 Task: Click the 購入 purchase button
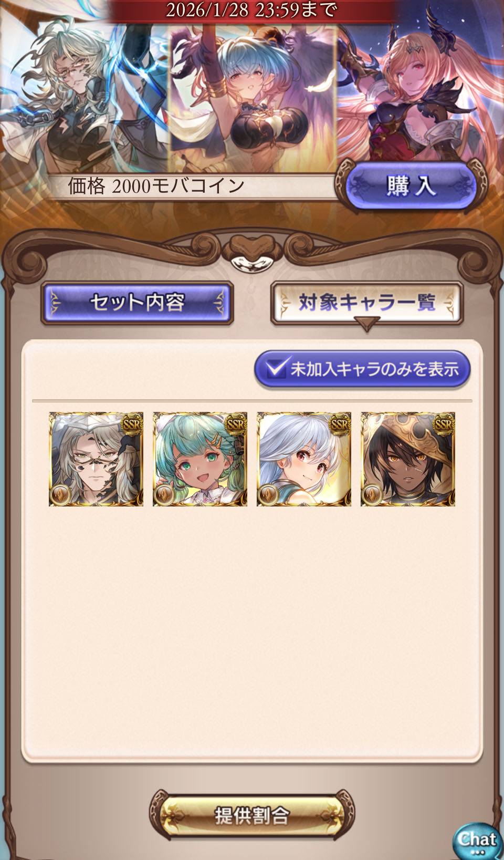(411, 186)
